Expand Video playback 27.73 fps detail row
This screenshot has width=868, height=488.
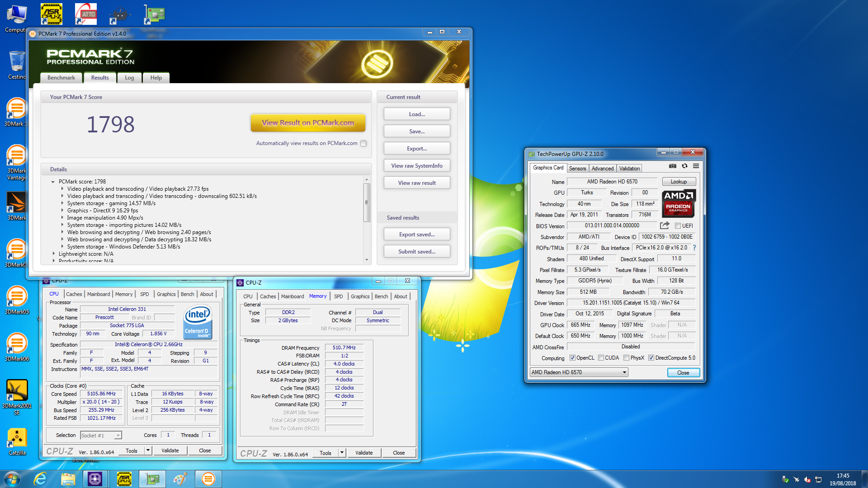tap(62, 189)
